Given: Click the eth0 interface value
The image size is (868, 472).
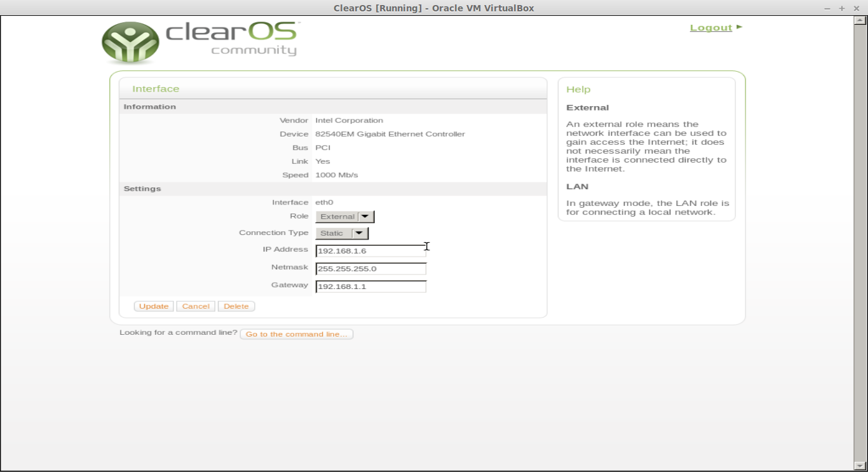Looking at the screenshot, I should (x=324, y=202).
